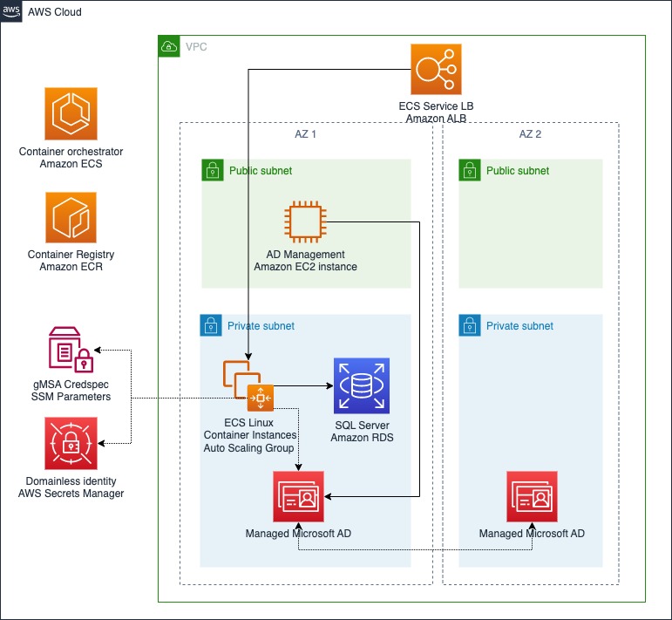The height and width of the screenshot is (620, 672).
Task: Select AZ 2 public subnet lock icon
Action: click(x=470, y=170)
